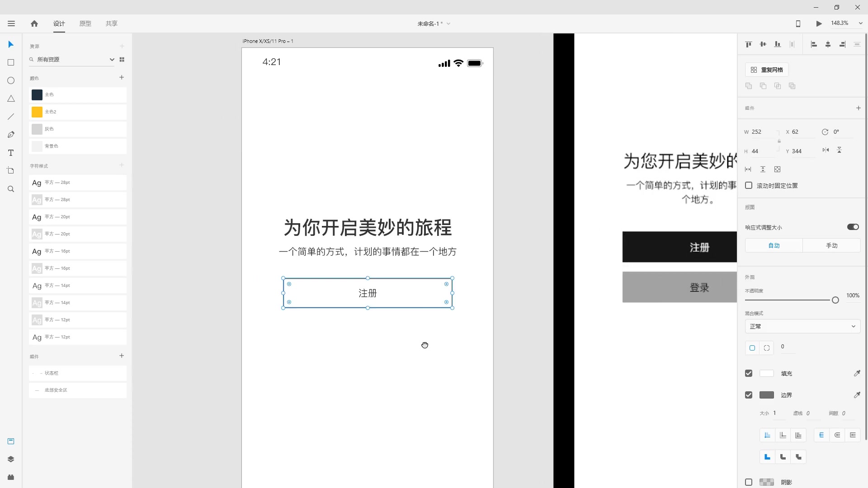Switch to the 原型 Prototype tab

tap(85, 23)
